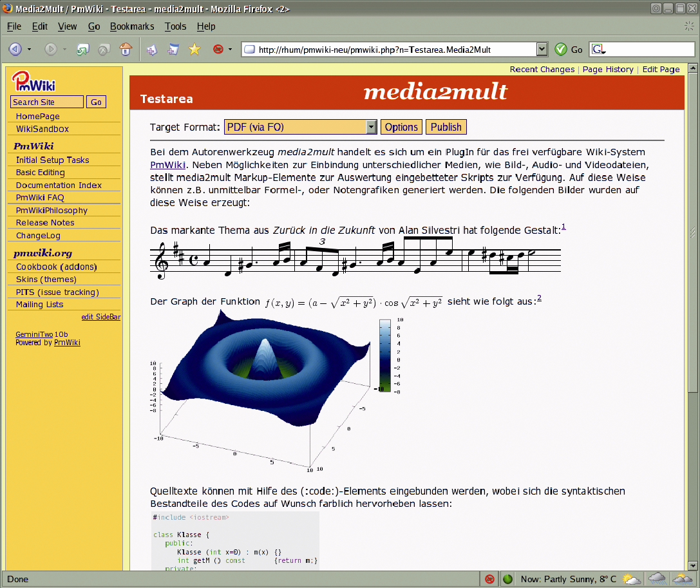Open the Bookmarks menu
The image size is (700, 588).
132,26
